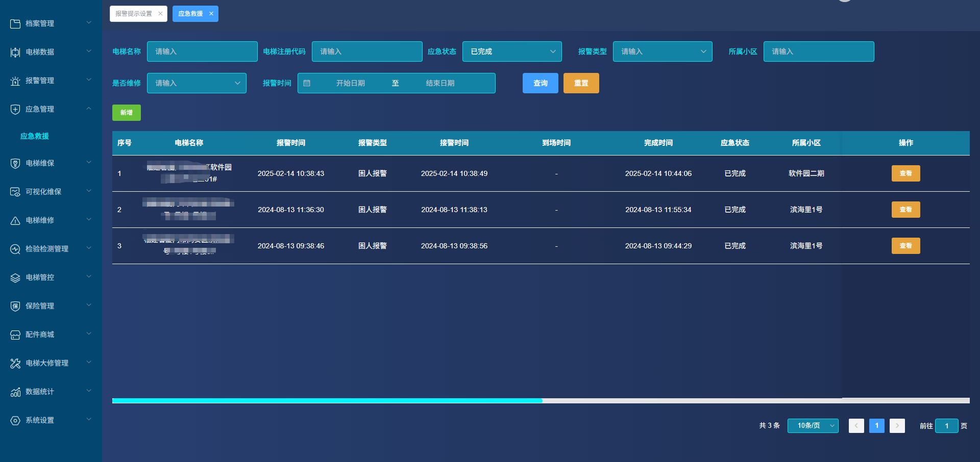Screen dimensions: 980x462
Task: Switch to the 报警提示设置 tab
Action: 134,14
